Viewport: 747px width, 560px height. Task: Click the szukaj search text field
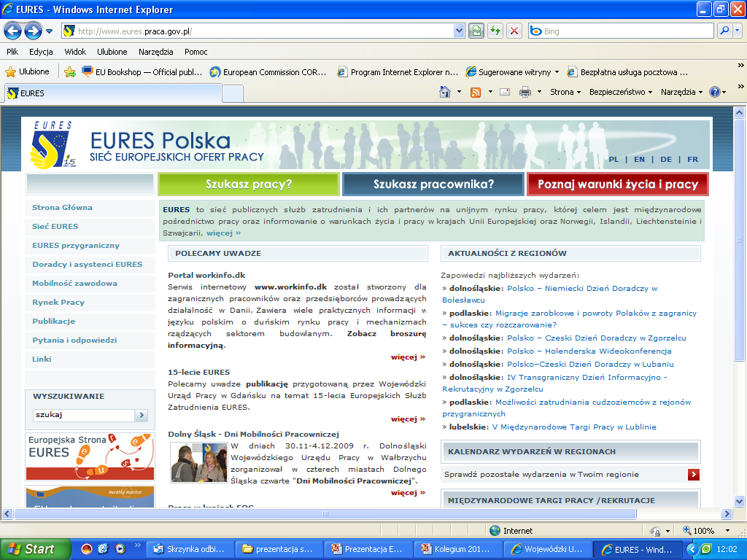pos(84,415)
